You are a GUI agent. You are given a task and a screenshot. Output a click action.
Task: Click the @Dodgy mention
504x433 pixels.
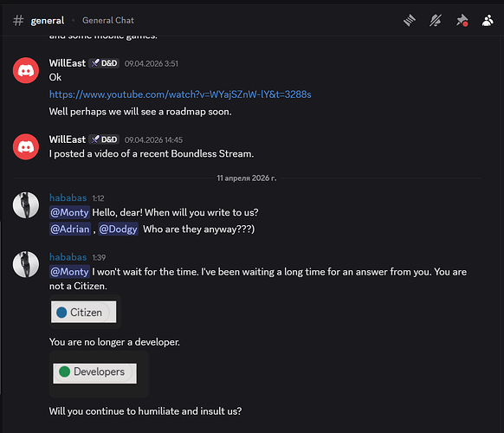pyautogui.click(x=118, y=229)
